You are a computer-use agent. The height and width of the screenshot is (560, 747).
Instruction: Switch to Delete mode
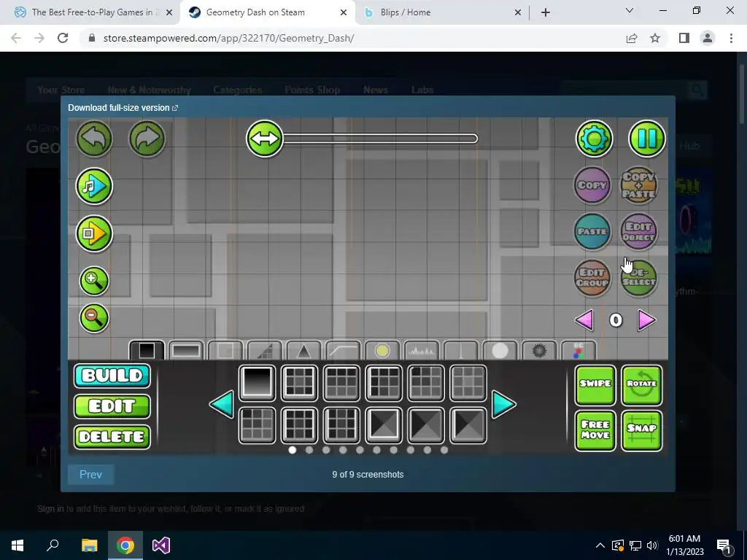click(x=112, y=437)
